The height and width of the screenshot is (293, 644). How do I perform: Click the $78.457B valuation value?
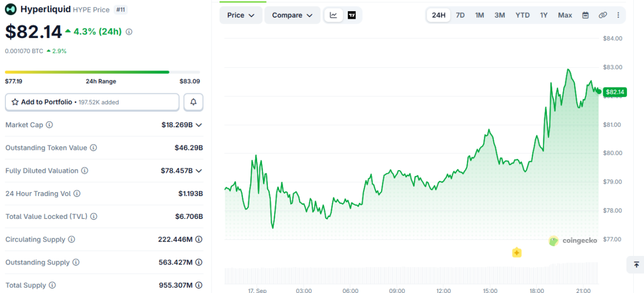point(177,171)
